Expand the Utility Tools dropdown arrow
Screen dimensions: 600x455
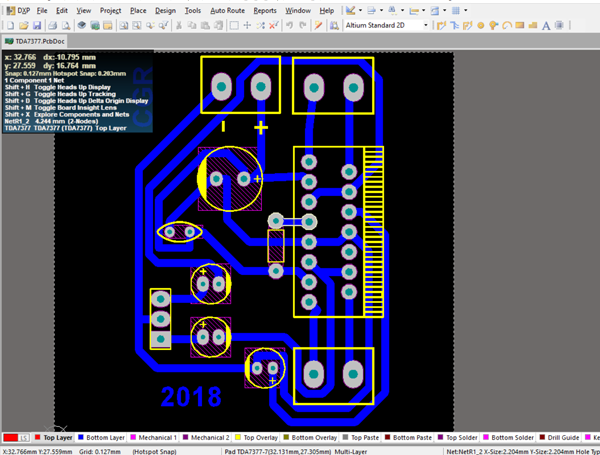tap(361, 9)
